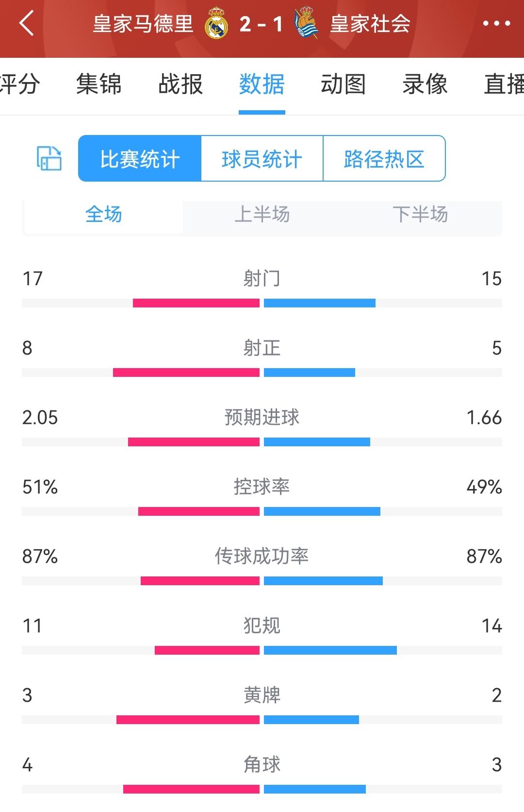Tap the 皇家马德里 team name
Screen dimensions: 524x812
pyautogui.click(x=143, y=24)
